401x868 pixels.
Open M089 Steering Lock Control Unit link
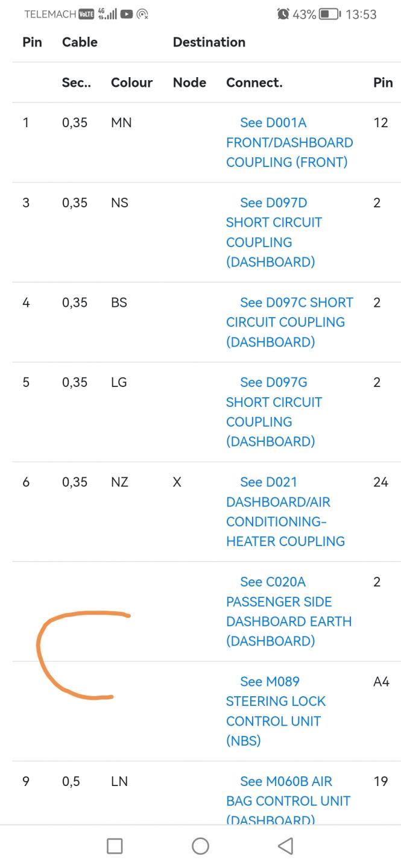tap(276, 711)
